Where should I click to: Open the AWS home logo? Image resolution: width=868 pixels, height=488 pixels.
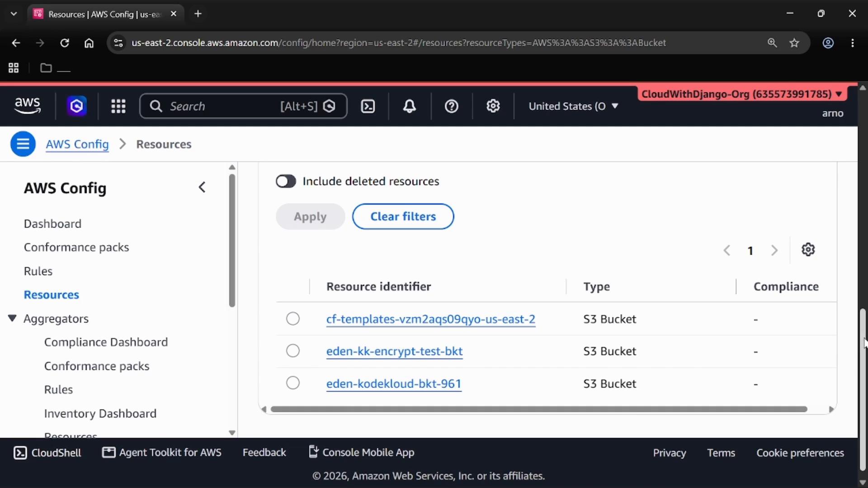tap(27, 106)
